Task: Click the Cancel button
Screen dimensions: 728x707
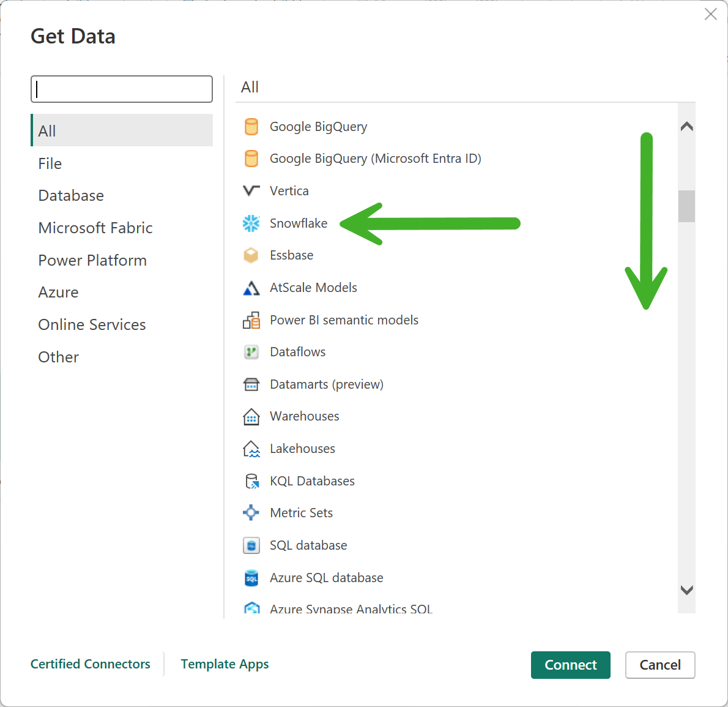Action: [x=659, y=665]
